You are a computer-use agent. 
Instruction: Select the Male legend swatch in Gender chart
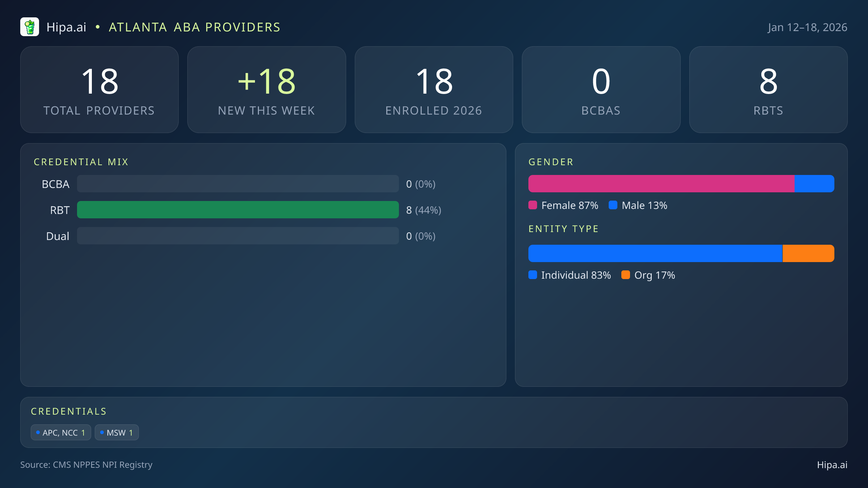coord(614,205)
